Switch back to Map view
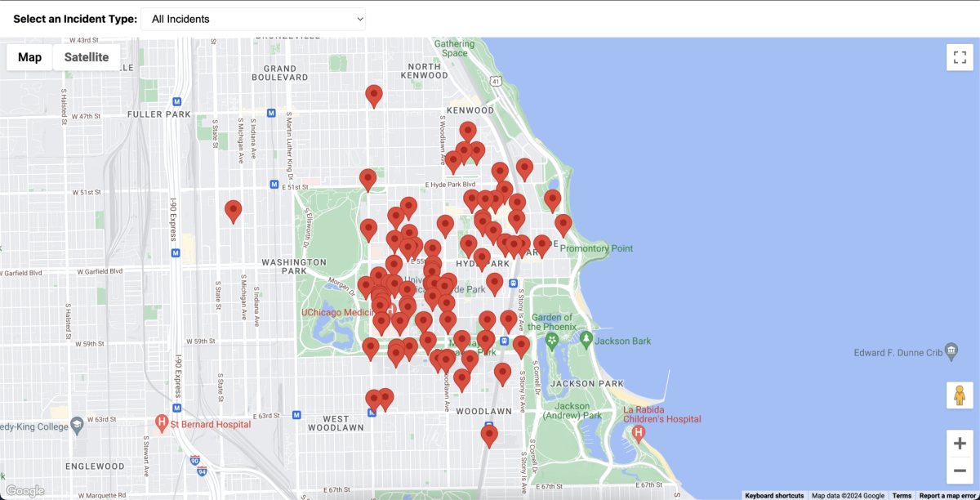This screenshot has height=500, width=980. (x=29, y=57)
